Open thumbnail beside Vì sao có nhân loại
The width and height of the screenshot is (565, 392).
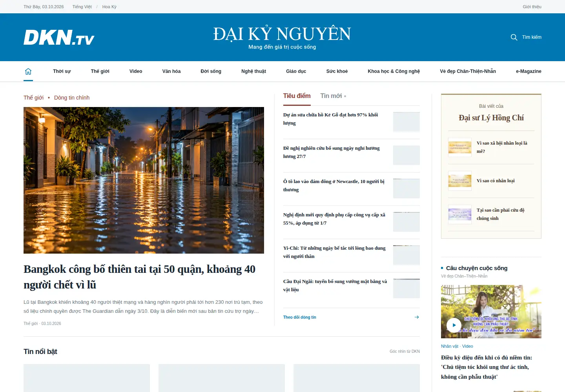pyautogui.click(x=460, y=181)
